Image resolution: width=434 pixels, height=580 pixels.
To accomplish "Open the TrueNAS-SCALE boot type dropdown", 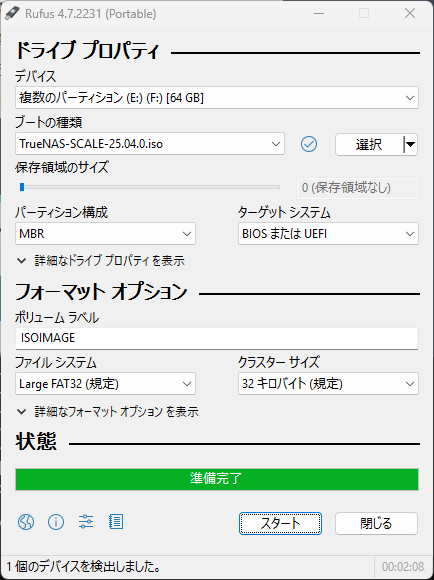I will (x=150, y=144).
